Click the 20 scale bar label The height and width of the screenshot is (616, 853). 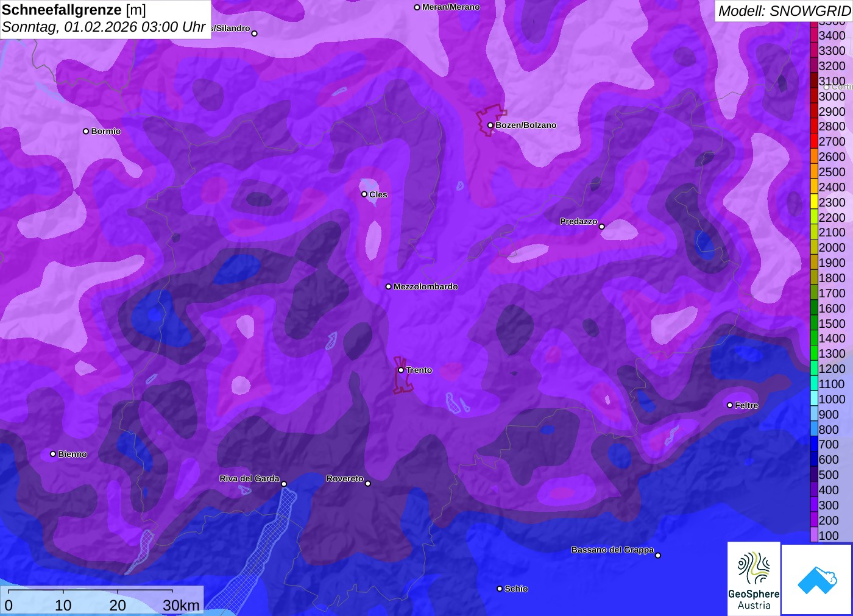pyautogui.click(x=118, y=605)
